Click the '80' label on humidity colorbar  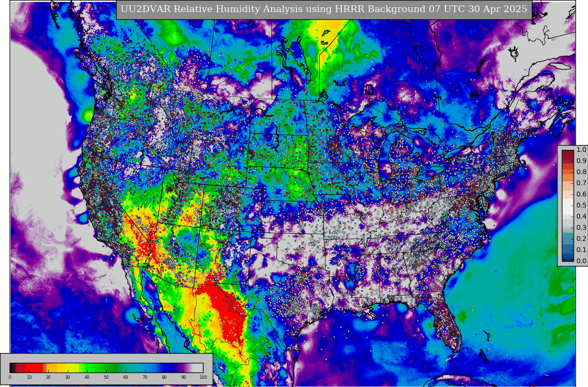(x=164, y=377)
